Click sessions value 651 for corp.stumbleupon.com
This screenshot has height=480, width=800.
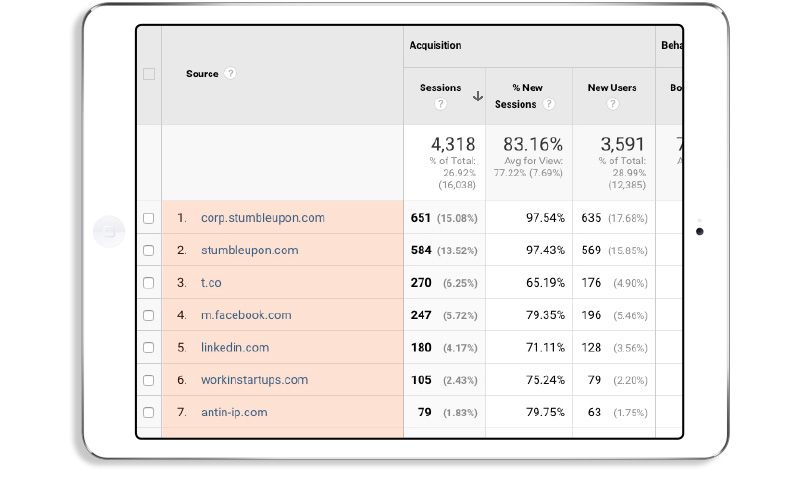click(420, 218)
